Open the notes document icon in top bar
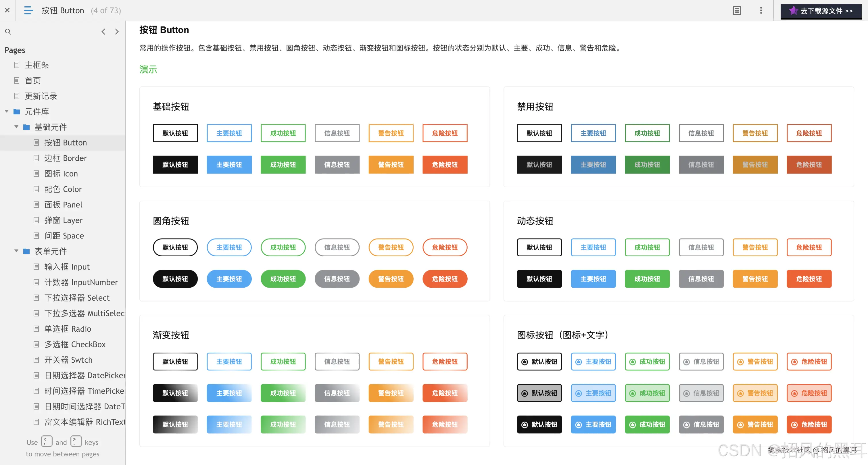 (737, 10)
